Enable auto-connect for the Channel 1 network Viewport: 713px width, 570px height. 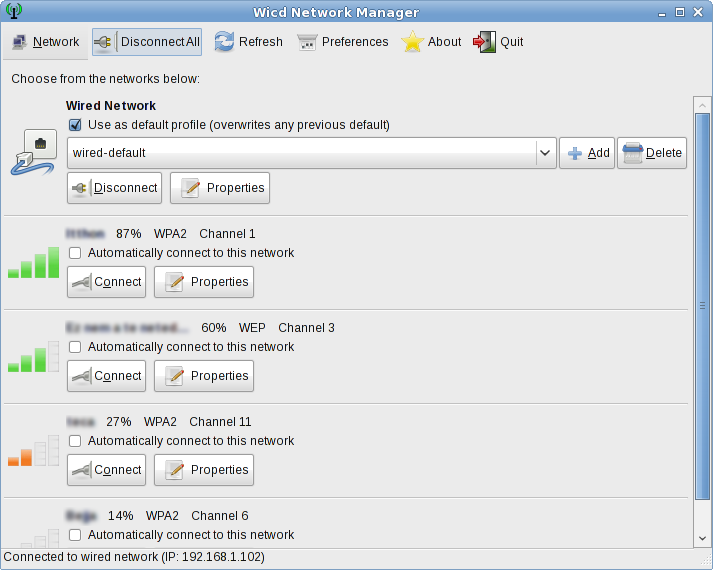click(x=75, y=253)
